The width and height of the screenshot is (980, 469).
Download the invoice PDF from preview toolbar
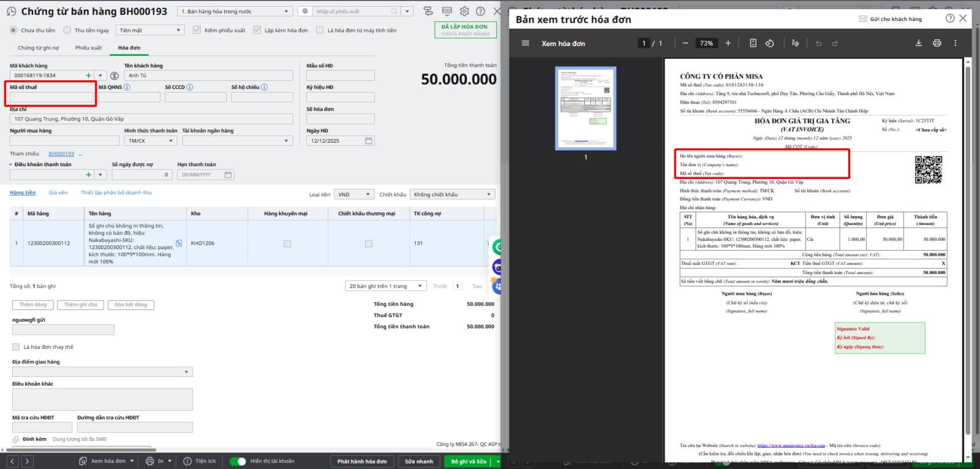pyautogui.click(x=918, y=44)
